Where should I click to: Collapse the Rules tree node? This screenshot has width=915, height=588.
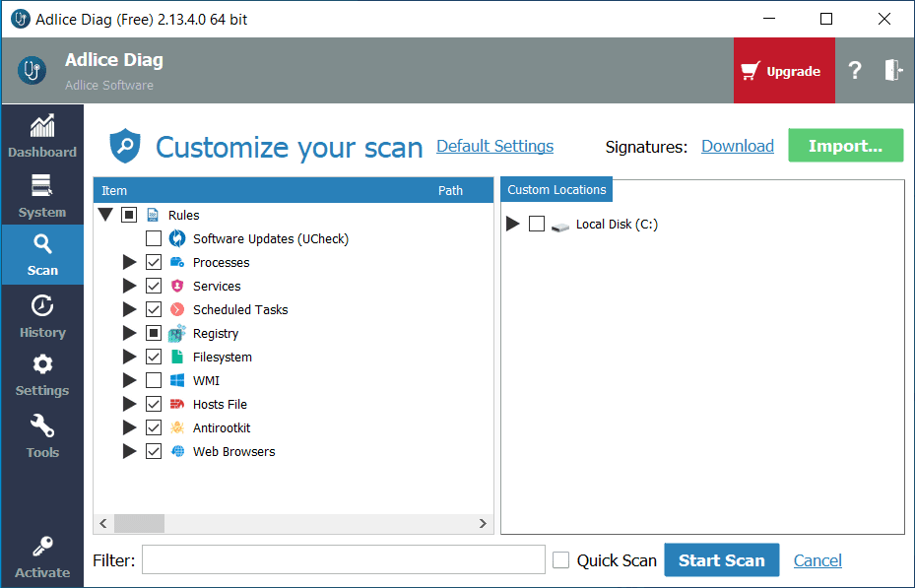tap(105, 215)
